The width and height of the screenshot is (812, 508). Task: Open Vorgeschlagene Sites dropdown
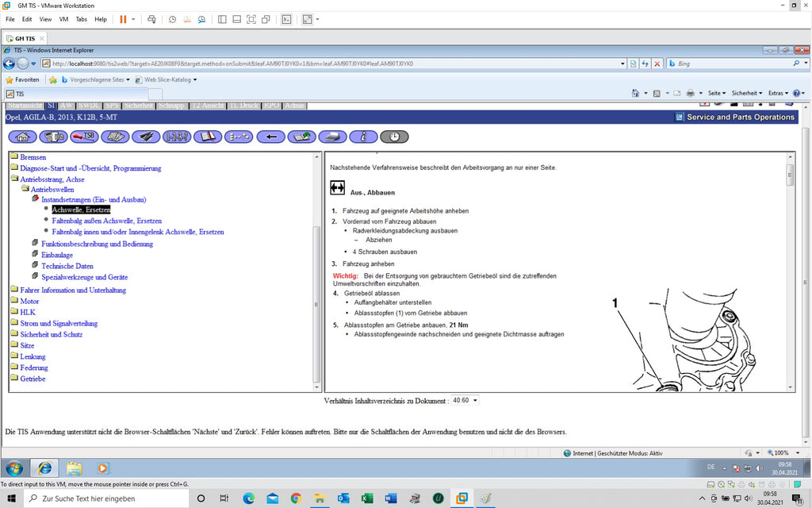(96, 80)
